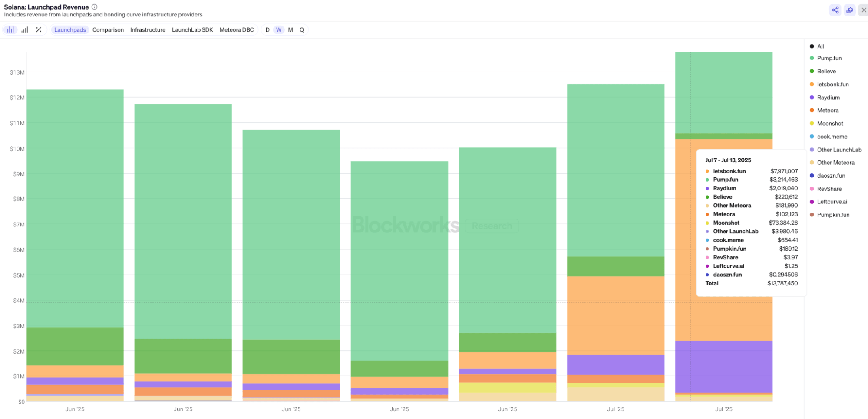Click the Pump.fun green legend color dot
This screenshot has width=868, height=419.
[812, 58]
